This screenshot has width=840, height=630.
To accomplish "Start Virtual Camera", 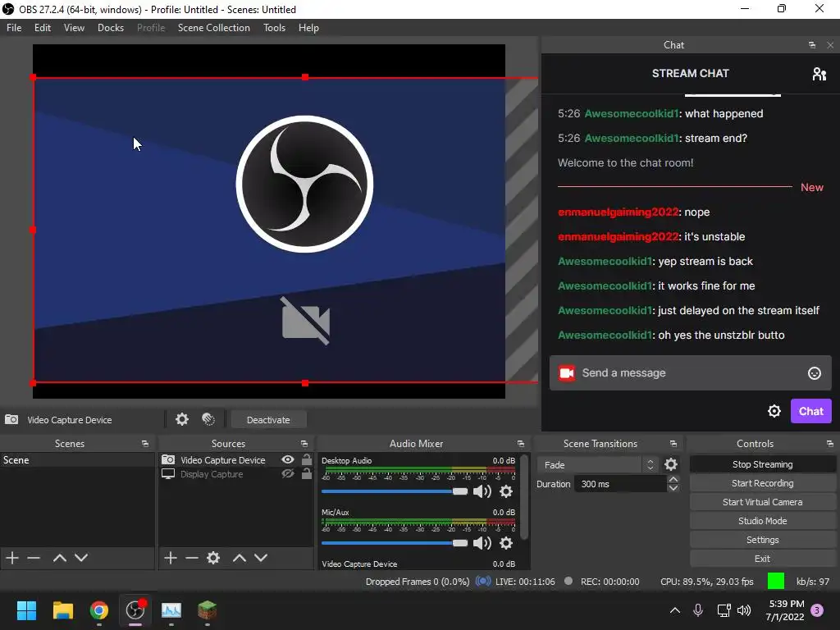I will coord(762,502).
